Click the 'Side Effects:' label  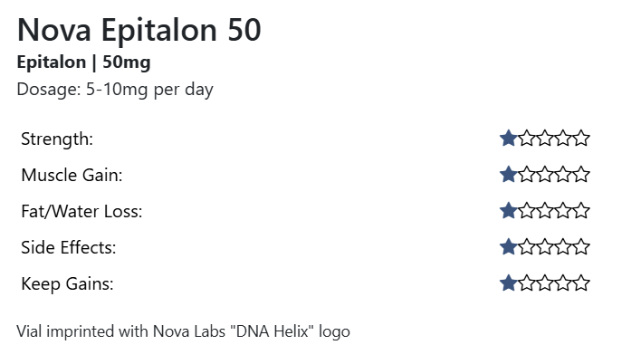click(69, 248)
